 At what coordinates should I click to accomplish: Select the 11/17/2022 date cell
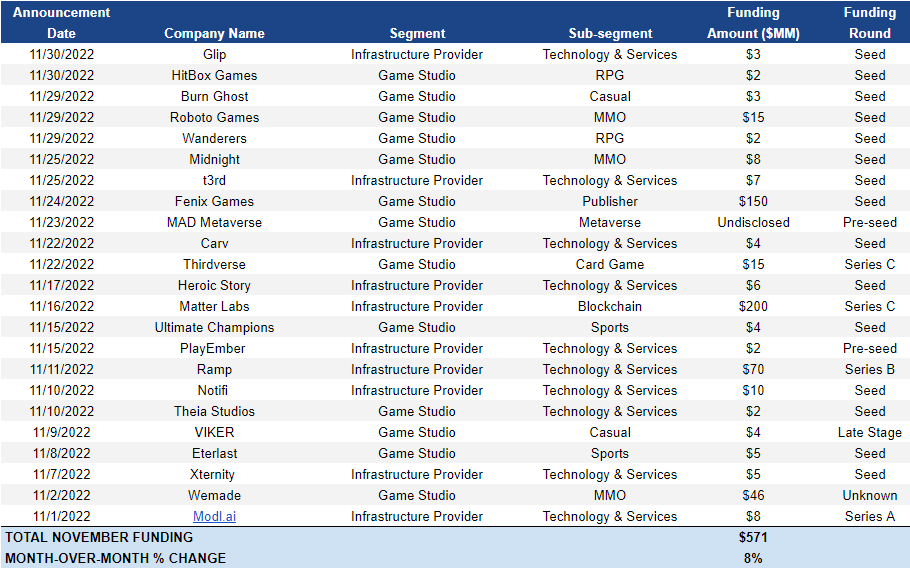62,285
